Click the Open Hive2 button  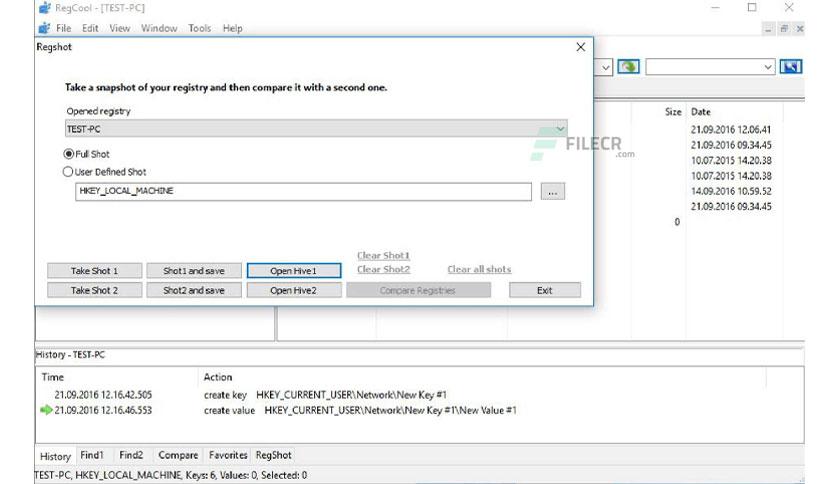[x=294, y=290]
